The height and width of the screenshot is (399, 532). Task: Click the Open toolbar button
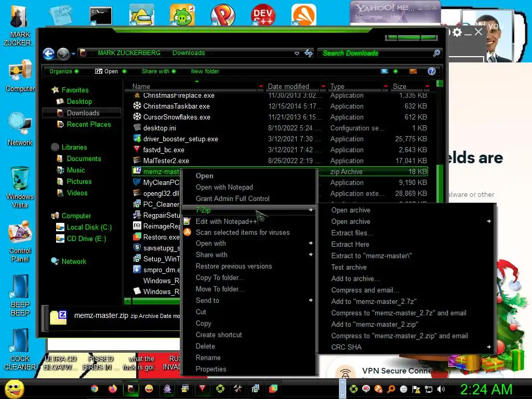tap(110, 71)
